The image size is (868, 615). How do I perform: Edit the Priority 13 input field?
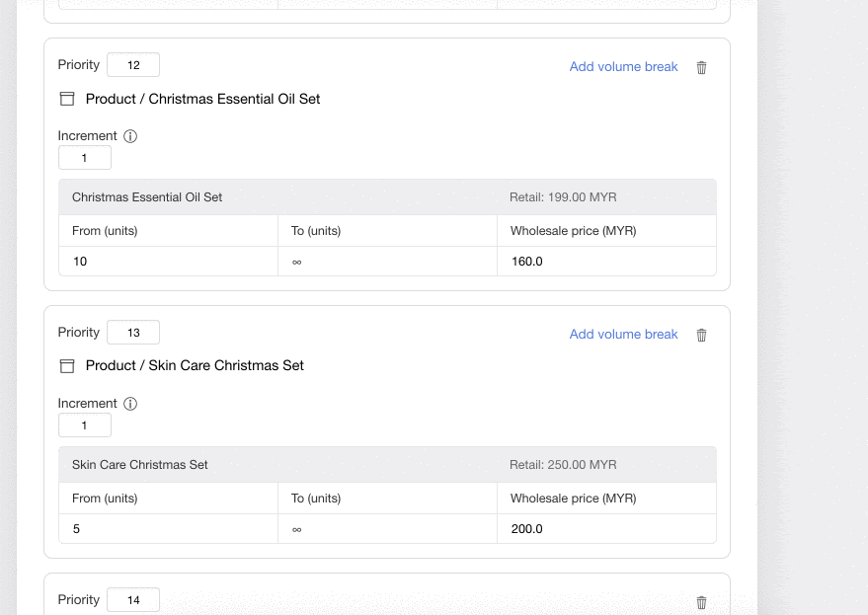(133, 332)
